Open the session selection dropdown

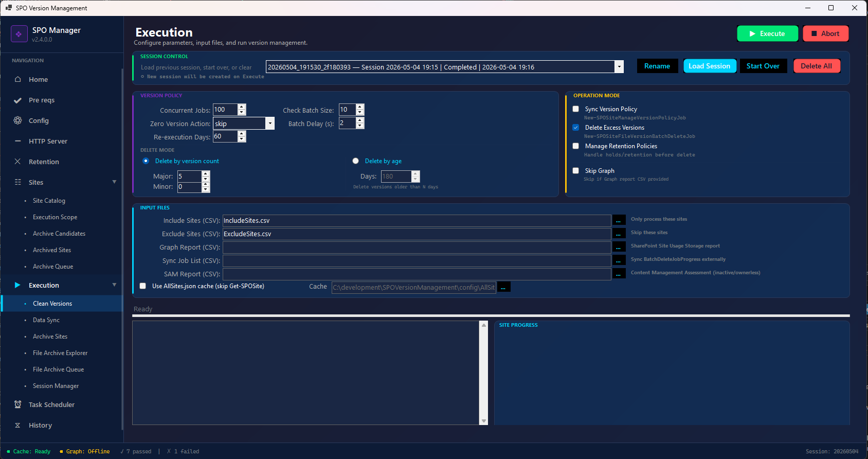[x=619, y=67]
